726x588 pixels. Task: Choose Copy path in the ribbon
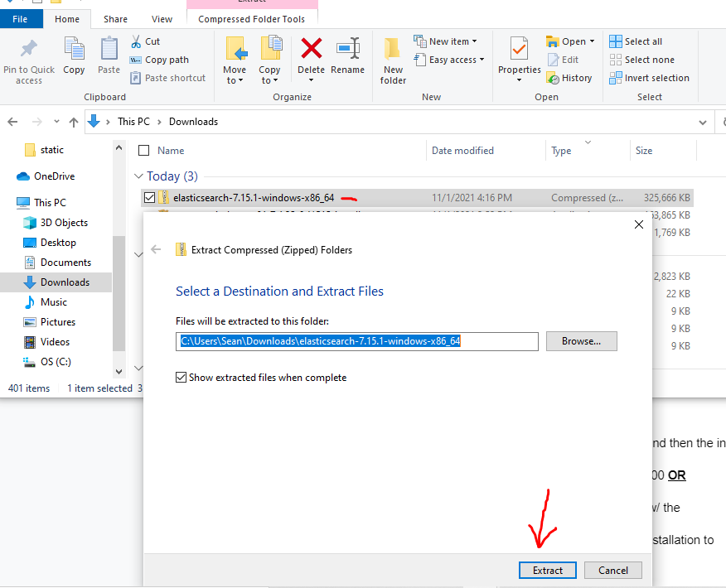159,60
